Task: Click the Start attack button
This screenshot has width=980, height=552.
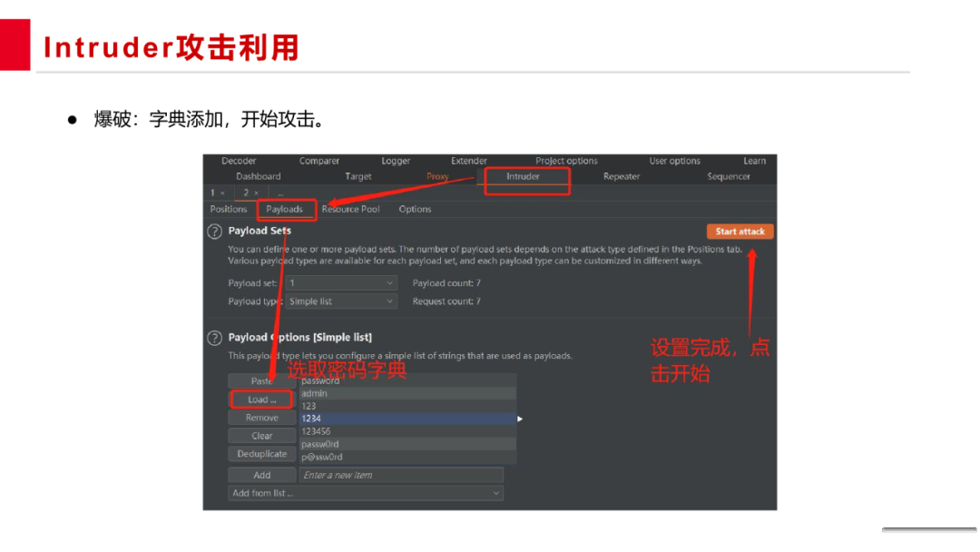Action: click(740, 232)
